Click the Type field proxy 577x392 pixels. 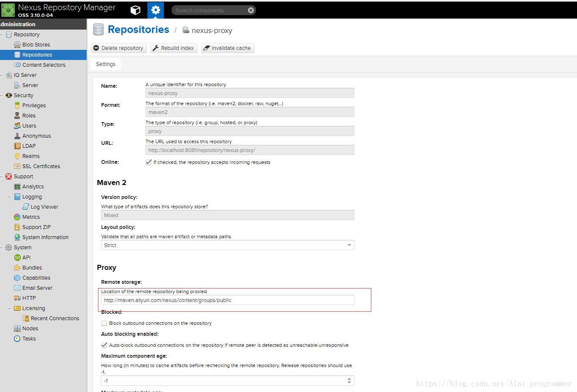[250, 131]
